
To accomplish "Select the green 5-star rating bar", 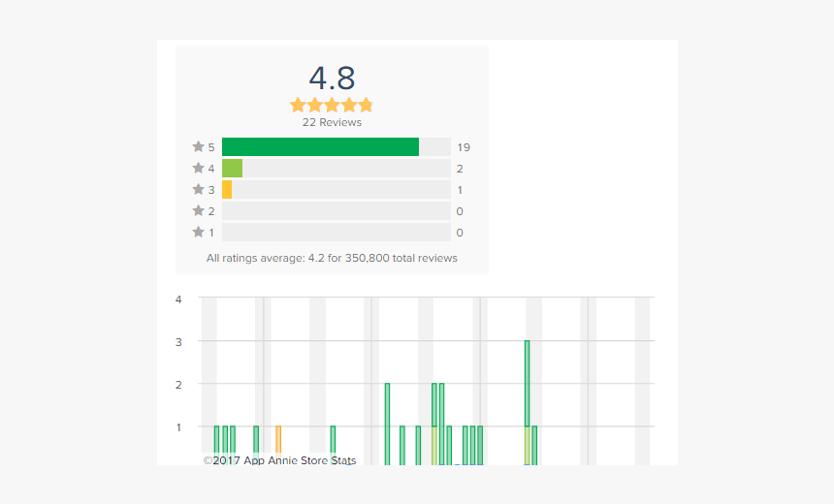I will click(x=320, y=147).
